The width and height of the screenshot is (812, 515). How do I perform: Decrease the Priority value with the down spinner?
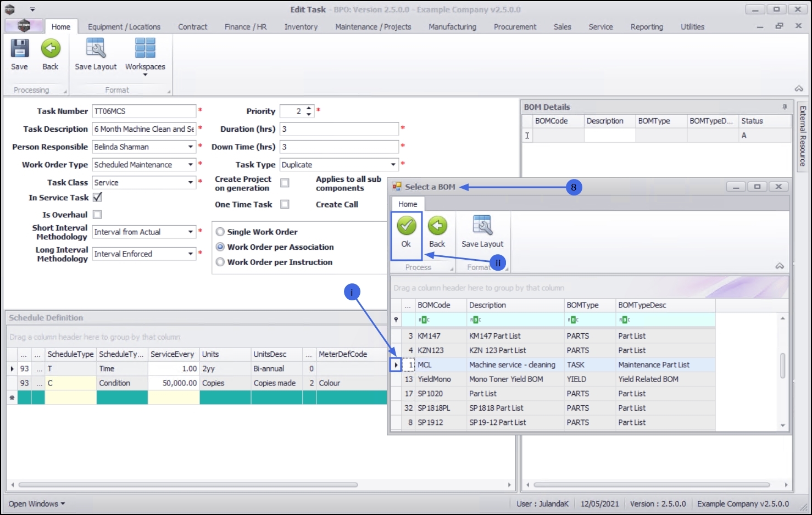tap(309, 114)
